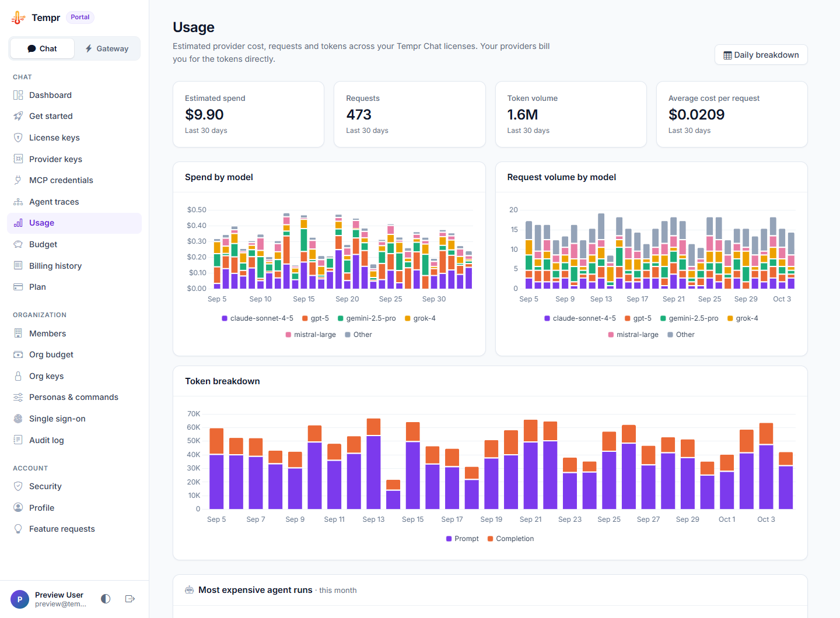Open the Org budget page
This screenshot has width=840, height=618.
tap(74, 354)
